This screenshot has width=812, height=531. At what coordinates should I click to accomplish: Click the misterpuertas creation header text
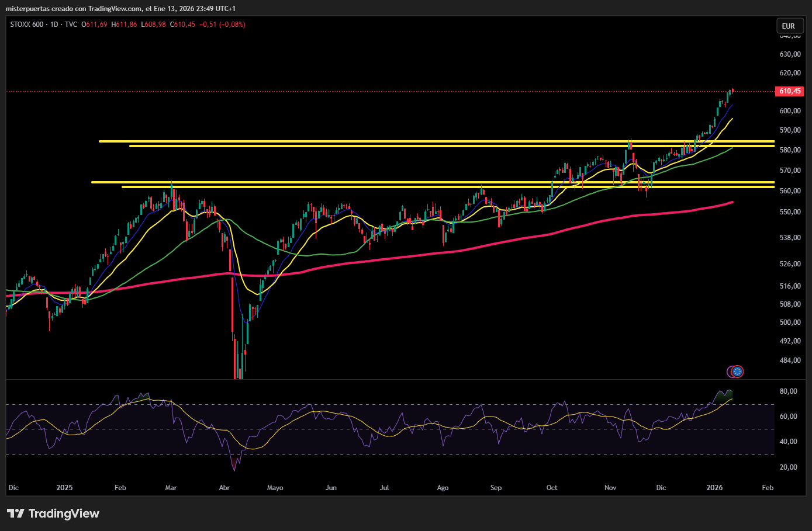click(121, 9)
